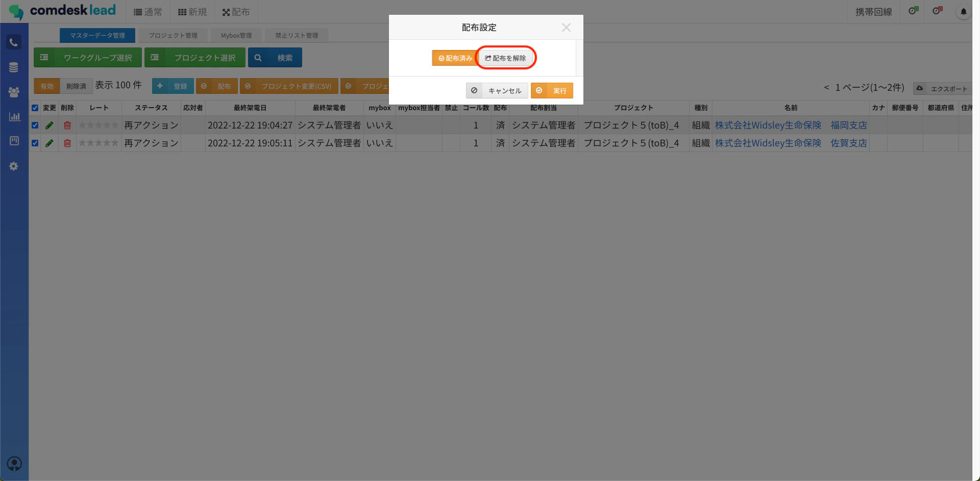Click the 配布 button in the toolbar
The image size is (980, 481).
click(x=217, y=86)
